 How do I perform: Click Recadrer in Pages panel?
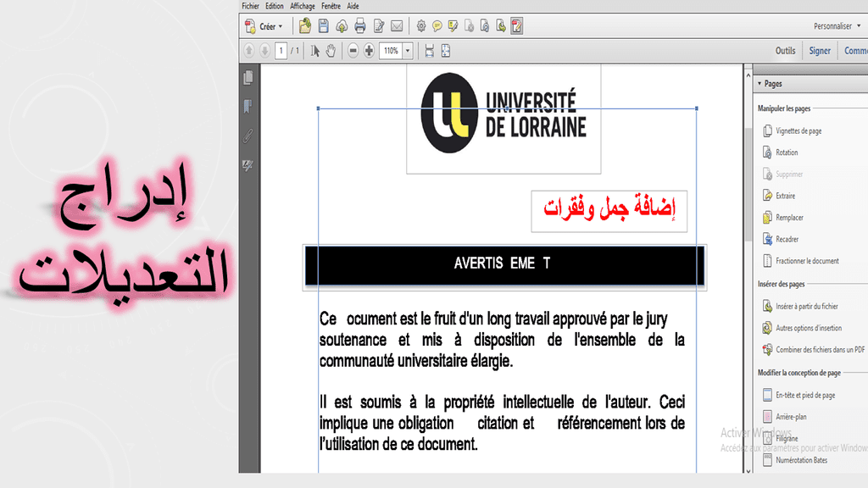(781, 239)
